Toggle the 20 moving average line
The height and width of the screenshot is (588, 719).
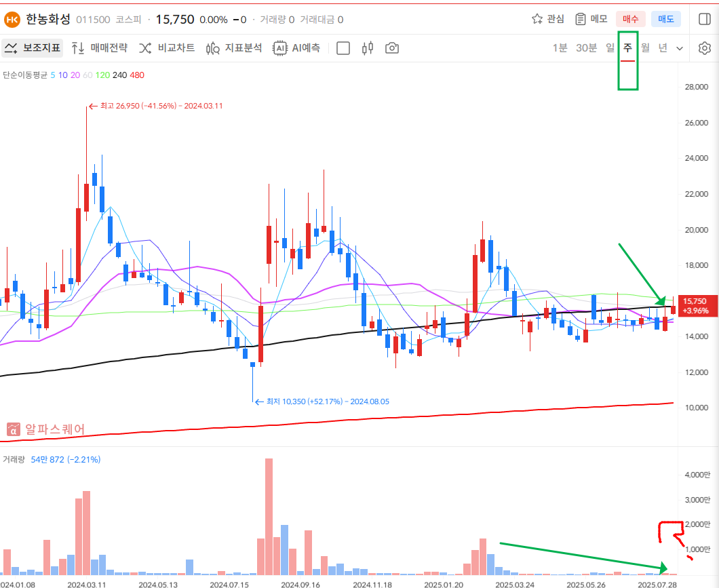75,75
